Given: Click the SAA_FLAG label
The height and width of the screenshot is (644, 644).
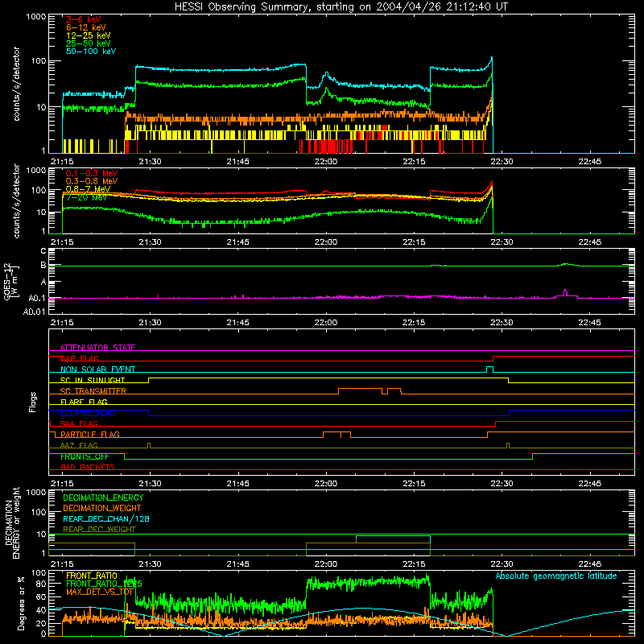Looking at the screenshot, I should 79,423.
